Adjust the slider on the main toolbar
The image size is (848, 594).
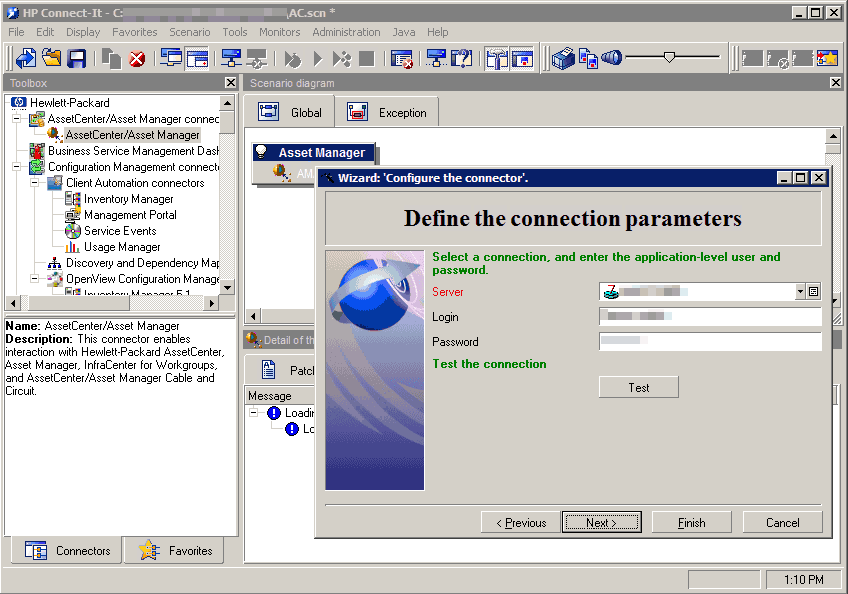point(669,58)
